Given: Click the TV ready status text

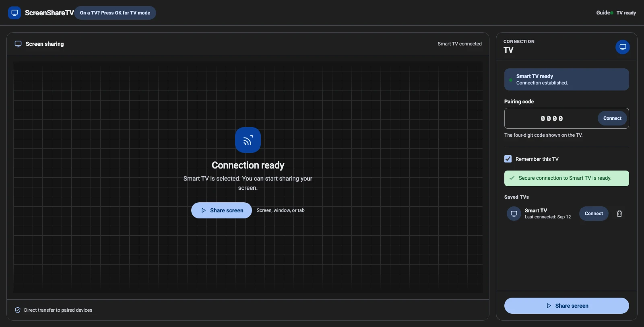Looking at the screenshot, I should (626, 13).
